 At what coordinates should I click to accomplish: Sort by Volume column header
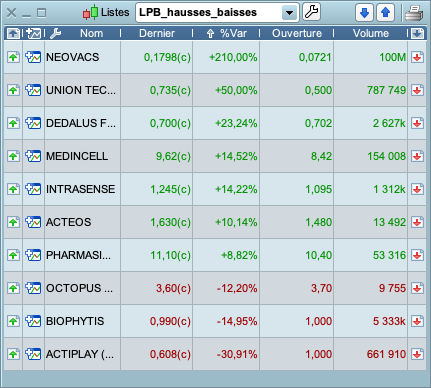coord(371,33)
